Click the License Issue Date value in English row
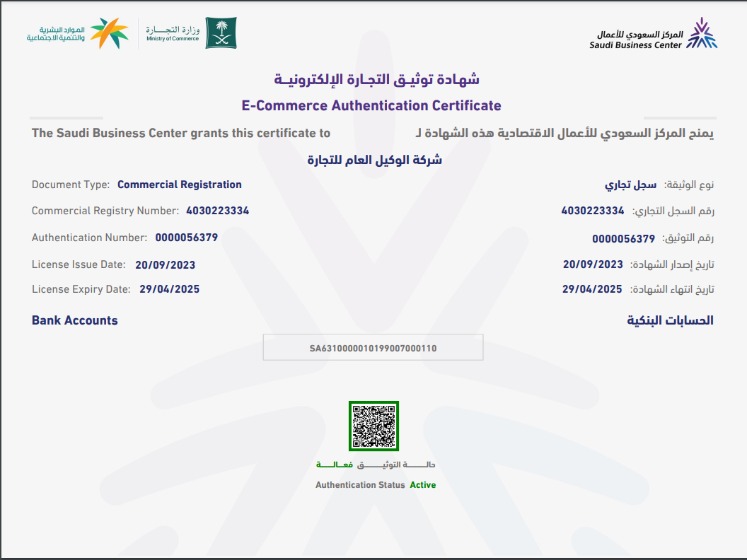This screenshot has width=747, height=560. [x=165, y=265]
